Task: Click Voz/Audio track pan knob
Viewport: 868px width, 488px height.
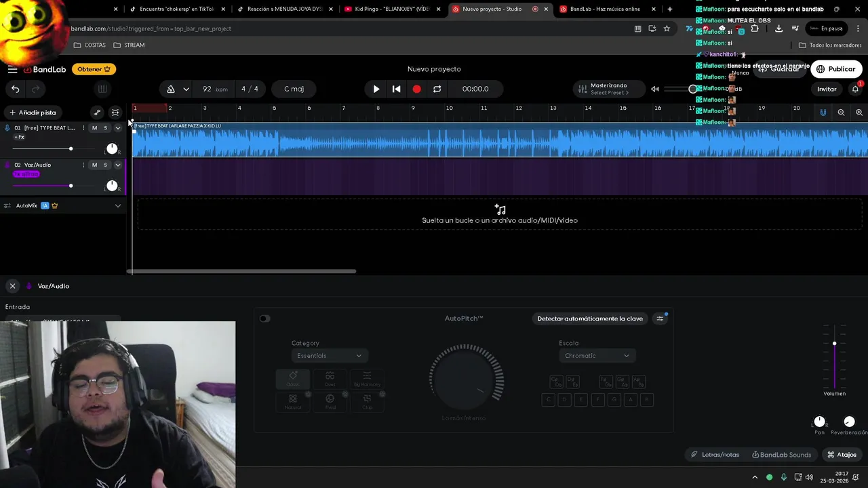Action: pos(112,186)
